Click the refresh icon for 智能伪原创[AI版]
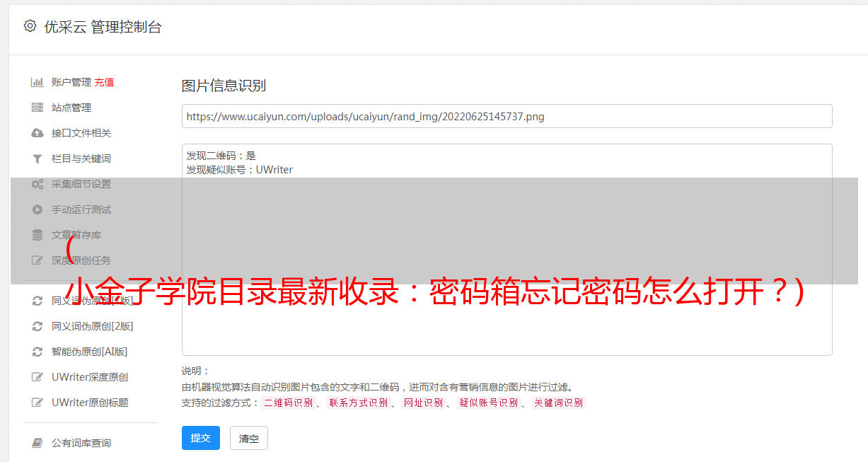The image size is (868, 462). (x=37, y=352)
